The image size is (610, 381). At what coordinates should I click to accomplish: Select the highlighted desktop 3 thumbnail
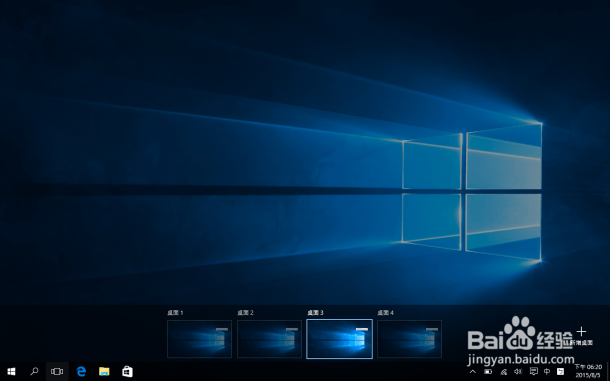pyautogui.click(x=339, y=339)
